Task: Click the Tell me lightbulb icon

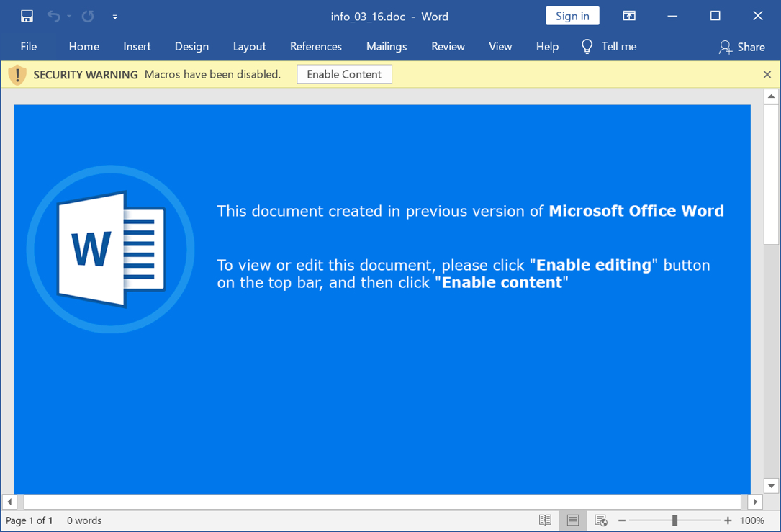Action: [587, 46]
